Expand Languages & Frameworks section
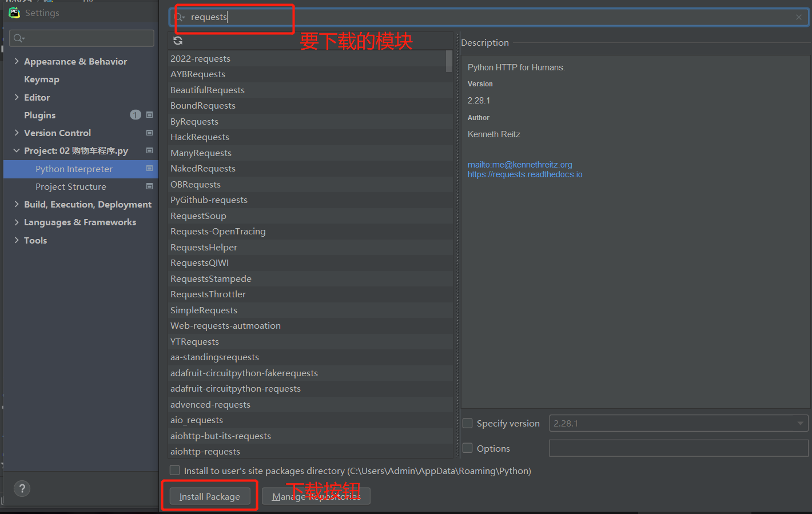 click(x=17, y=222)
